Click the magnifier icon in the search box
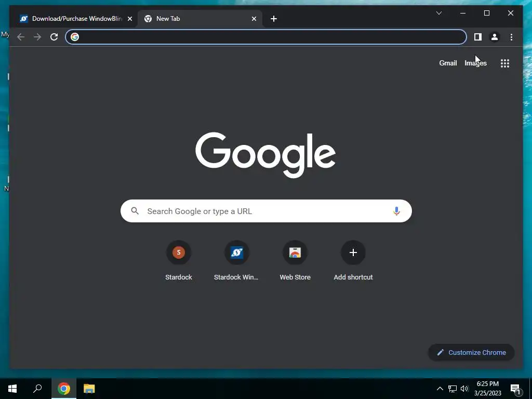 pyautogui.click(x=135, y=211)
